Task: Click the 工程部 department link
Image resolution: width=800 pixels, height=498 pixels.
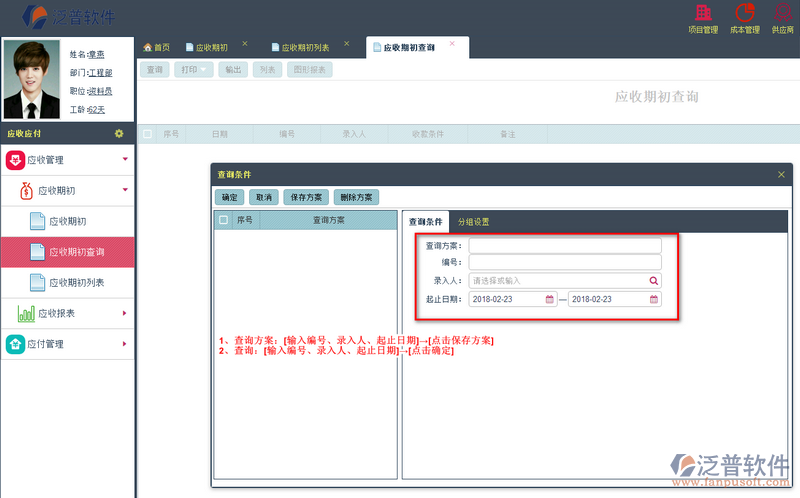Action: click(x=101, y=73)
